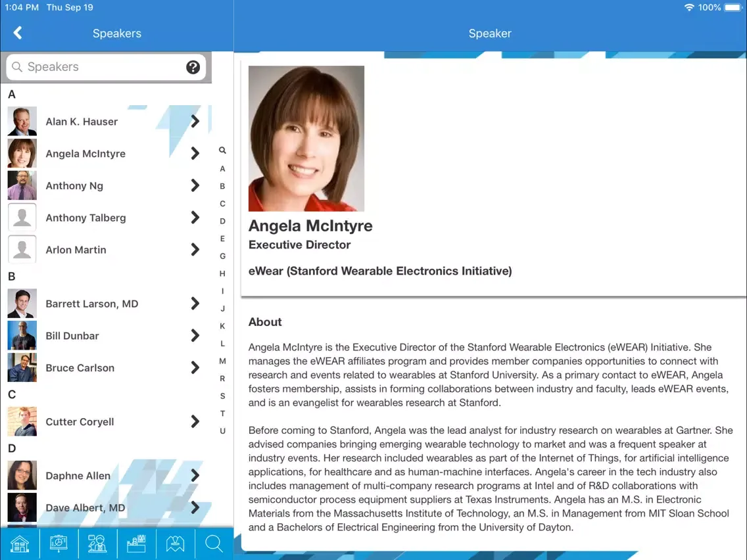The width and height of the screenshot is (747, 560).
Task: Open the speaker with microphone icon
Action: click(97, 544)
